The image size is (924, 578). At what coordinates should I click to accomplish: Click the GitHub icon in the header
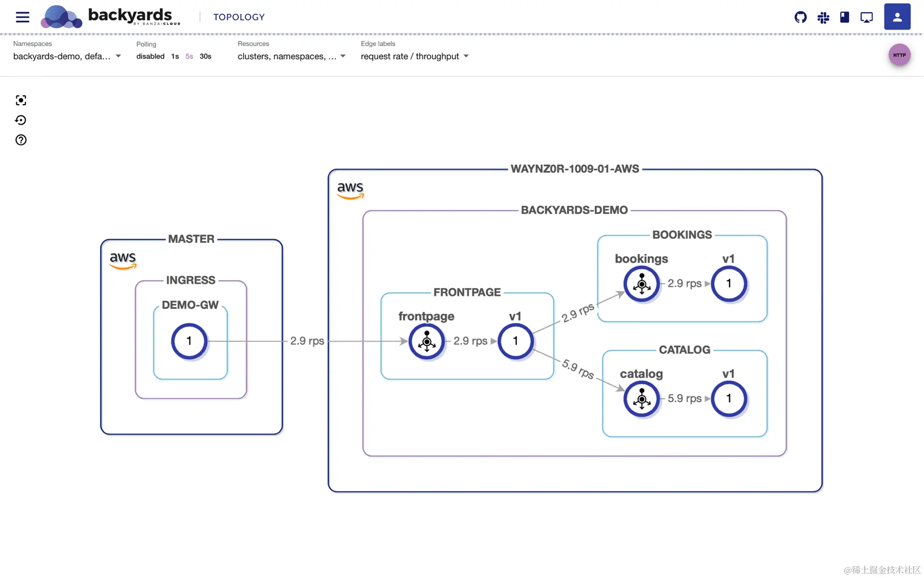point(800,17)
